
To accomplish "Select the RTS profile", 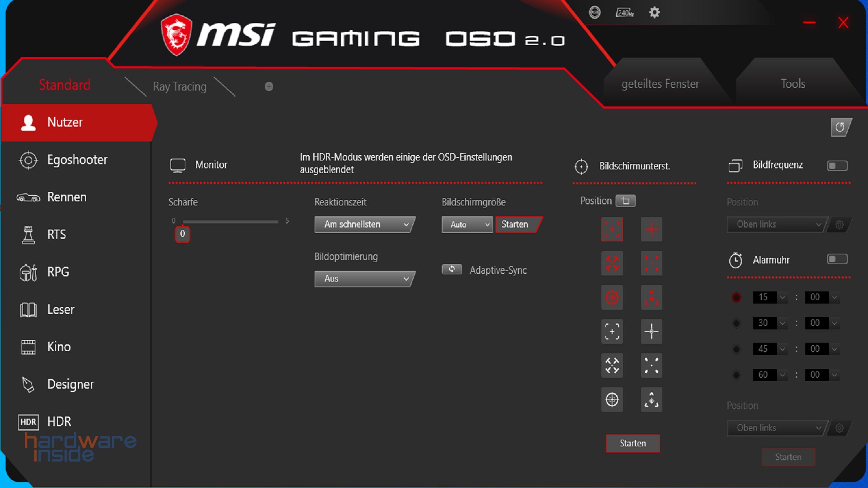I will click(x=76, y=235).
